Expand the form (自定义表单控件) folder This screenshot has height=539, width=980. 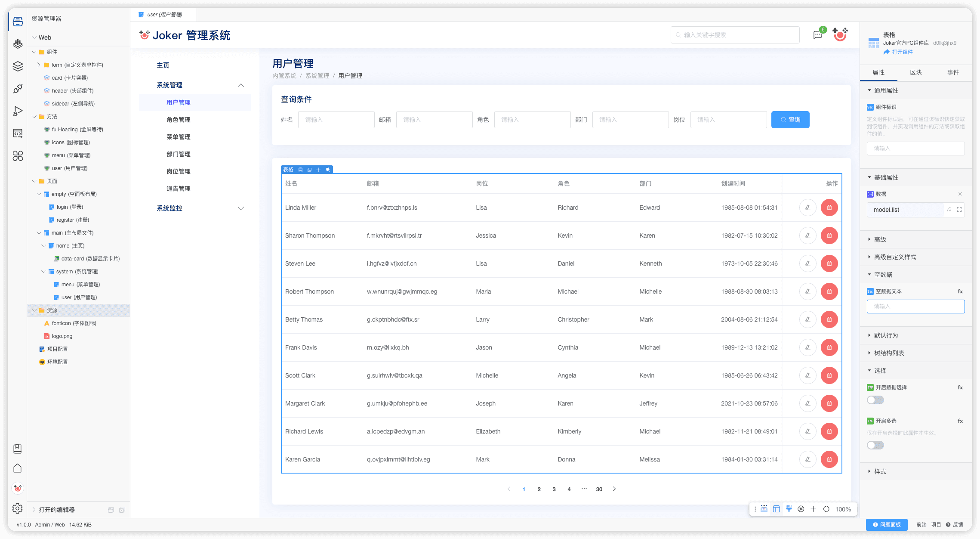click(38, 65)
